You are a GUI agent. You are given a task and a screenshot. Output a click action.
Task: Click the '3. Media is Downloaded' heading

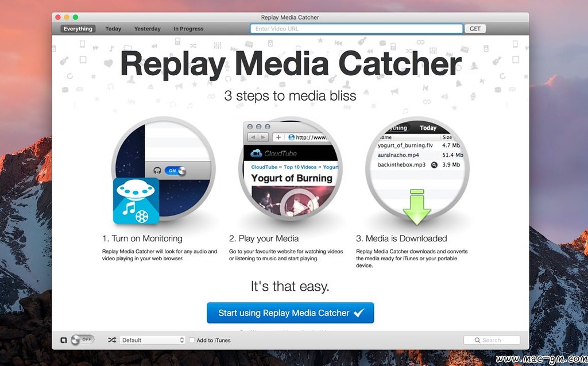point(401,238)
